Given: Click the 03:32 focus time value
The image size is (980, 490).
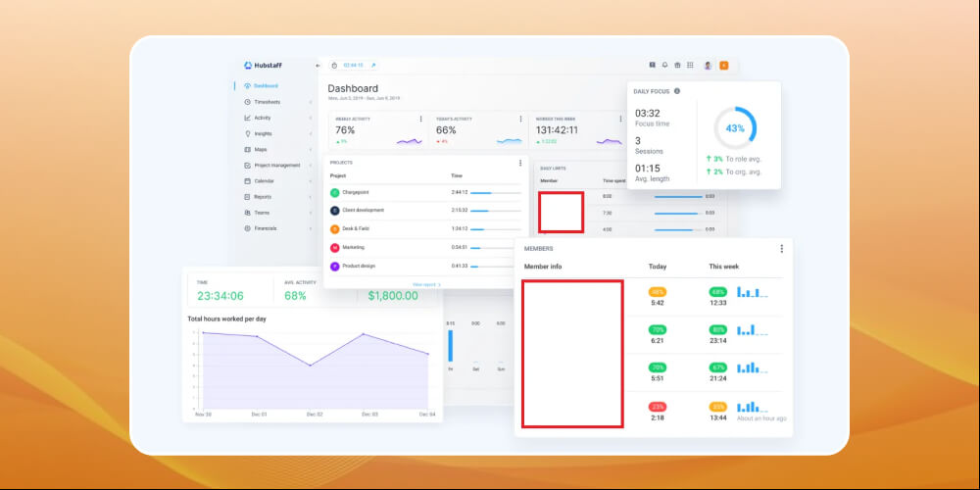Looking at the screenshot, I should tap(648, 113).
